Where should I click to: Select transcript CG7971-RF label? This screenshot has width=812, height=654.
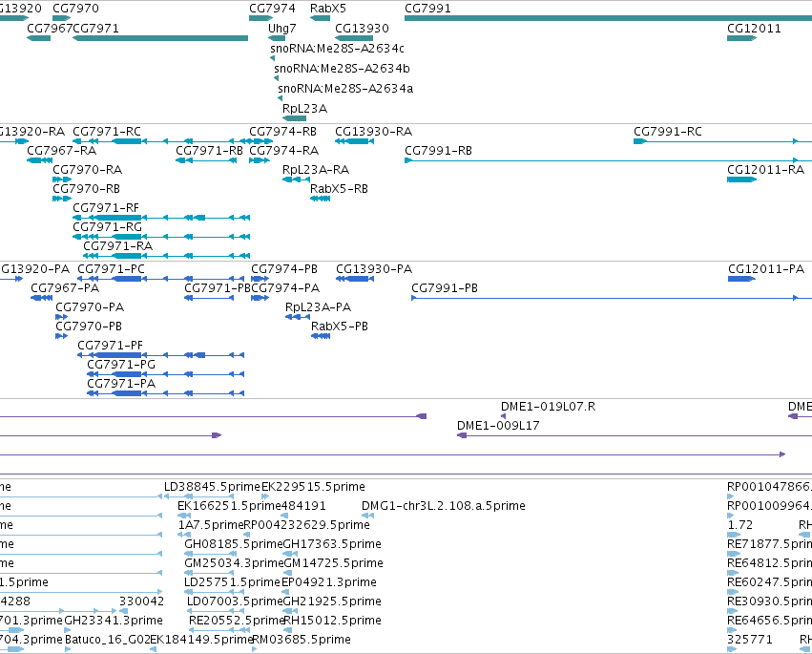(x=106, y=208)
